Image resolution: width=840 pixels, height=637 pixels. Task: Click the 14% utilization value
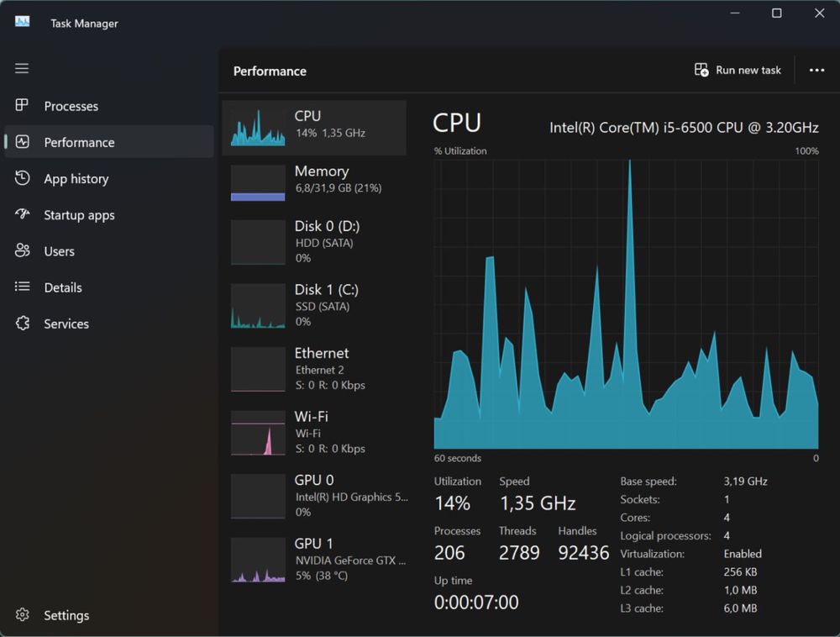(452, 503)
